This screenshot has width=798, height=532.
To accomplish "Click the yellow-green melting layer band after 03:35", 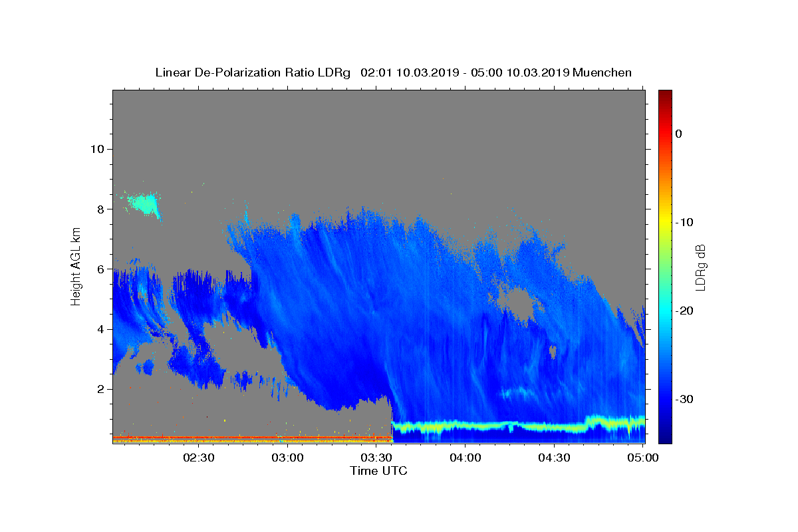I will pyautogui.click(x=518, y=424).
